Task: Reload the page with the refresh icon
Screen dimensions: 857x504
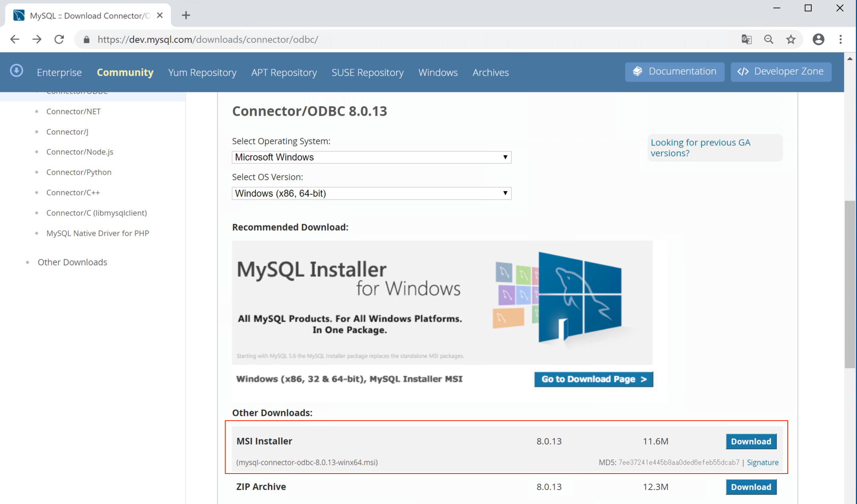Action: (59, 39)
